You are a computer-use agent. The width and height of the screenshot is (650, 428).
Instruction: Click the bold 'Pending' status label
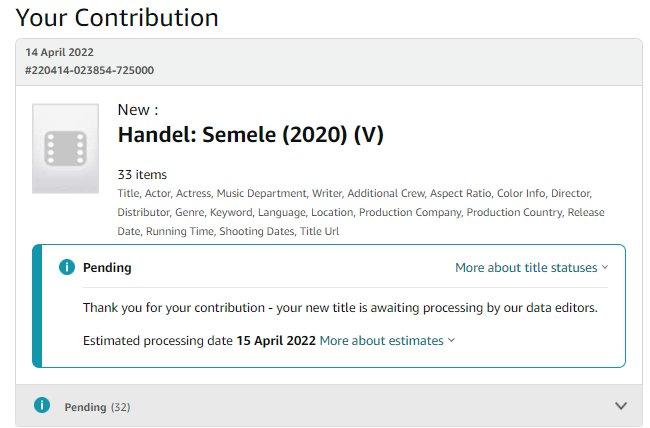click(107, 267)
